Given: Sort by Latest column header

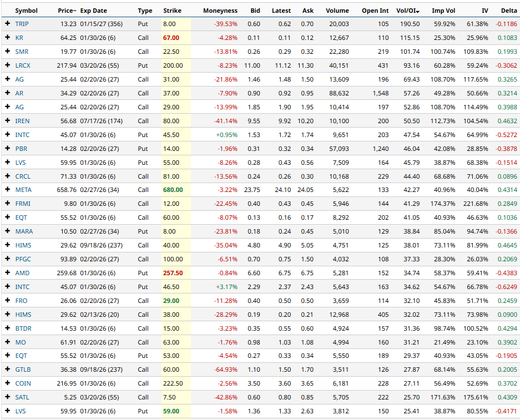Looking at the screenshot, I should click(281, 11).
